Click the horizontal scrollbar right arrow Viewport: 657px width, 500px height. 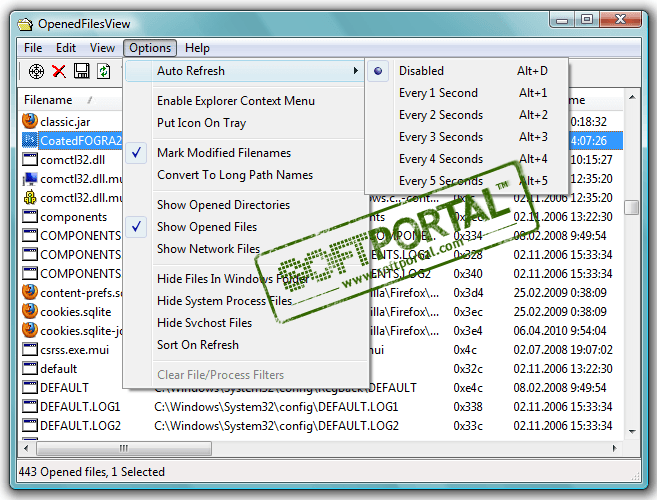614,448
